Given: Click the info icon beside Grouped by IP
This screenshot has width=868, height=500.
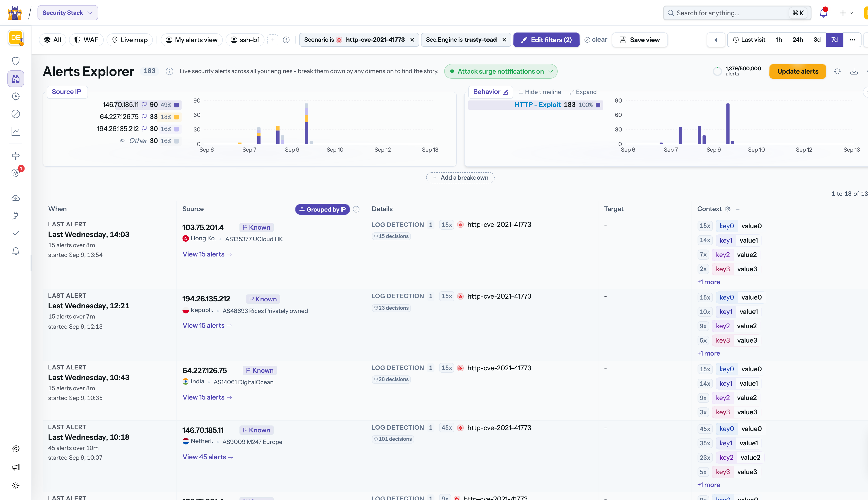Looking at the screenshot, I should pos(356,209).
